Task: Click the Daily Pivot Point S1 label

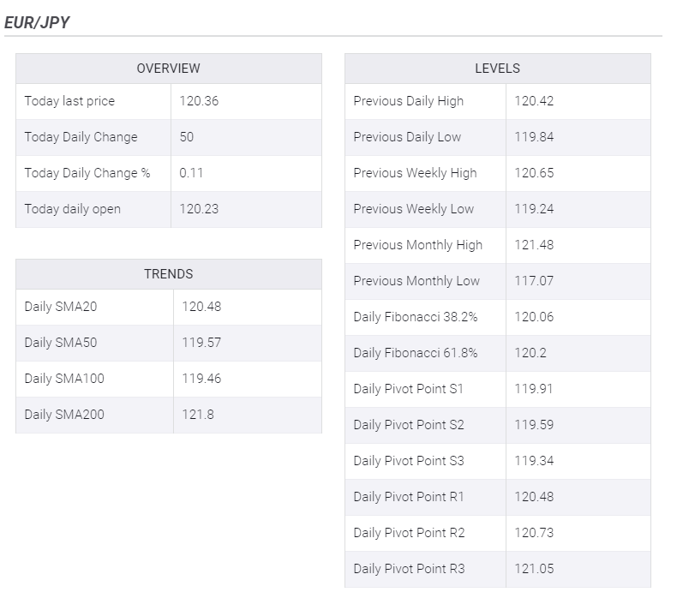Action: coord(408,389)
